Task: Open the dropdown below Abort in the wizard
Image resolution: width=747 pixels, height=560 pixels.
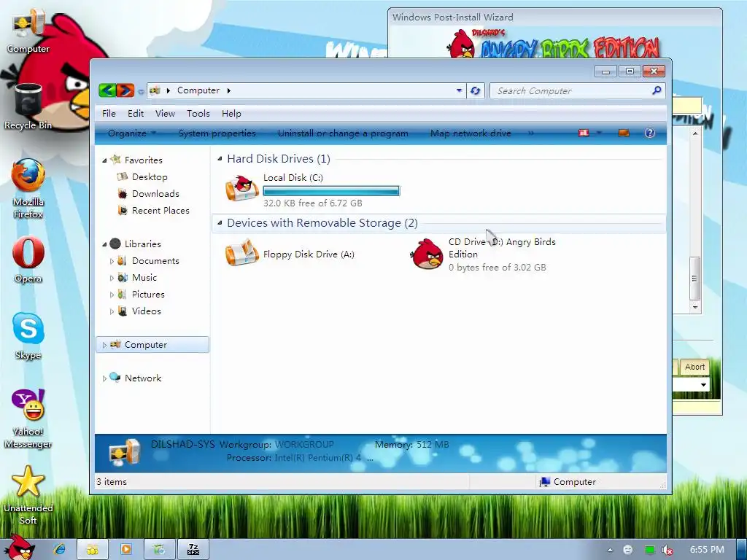Action: pyautogui.click(x=703, y=385)
